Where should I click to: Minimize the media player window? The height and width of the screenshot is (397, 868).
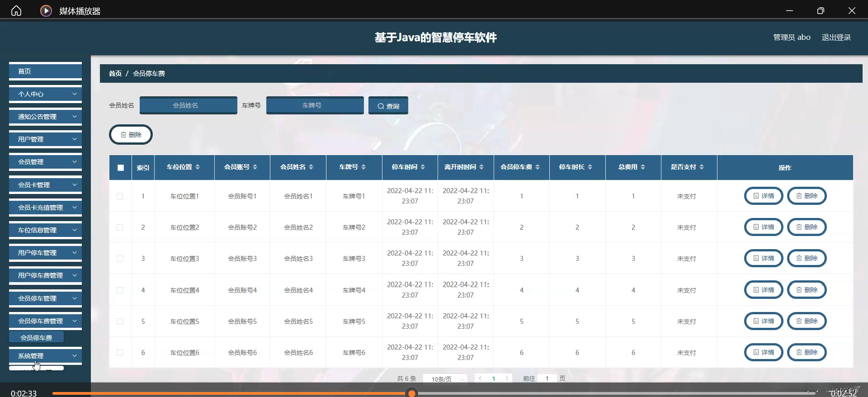pyautogui.click(x=789, y=10)
